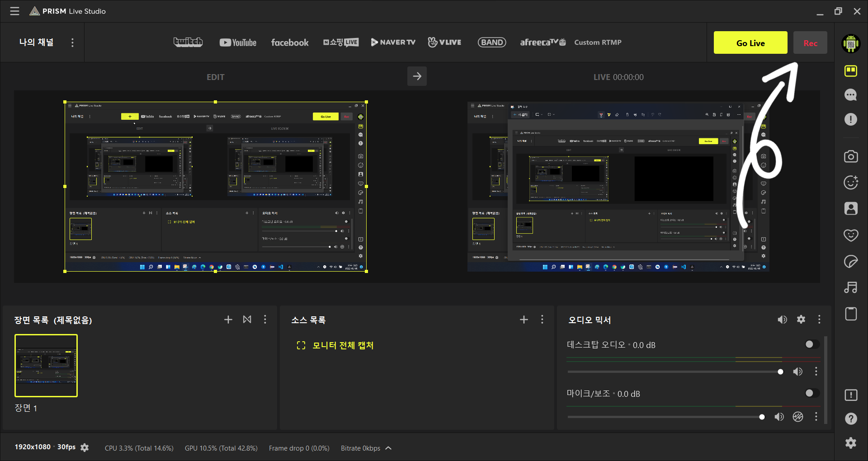
Task: Open the draw pen tool icon
Action: 851,262
